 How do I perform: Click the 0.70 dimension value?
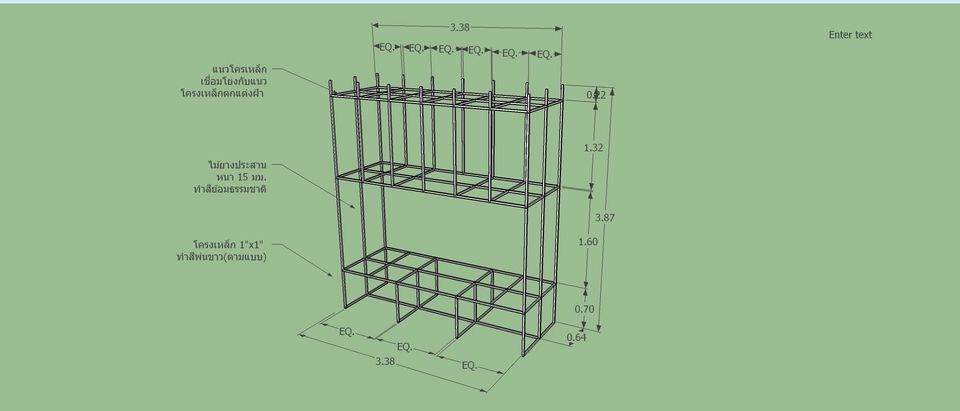pos(584,309)
